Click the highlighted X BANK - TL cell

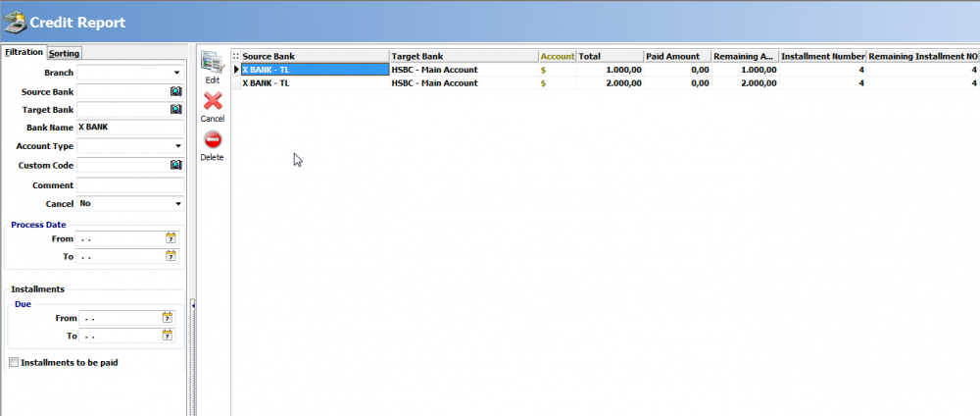click(x=315, y=70)
